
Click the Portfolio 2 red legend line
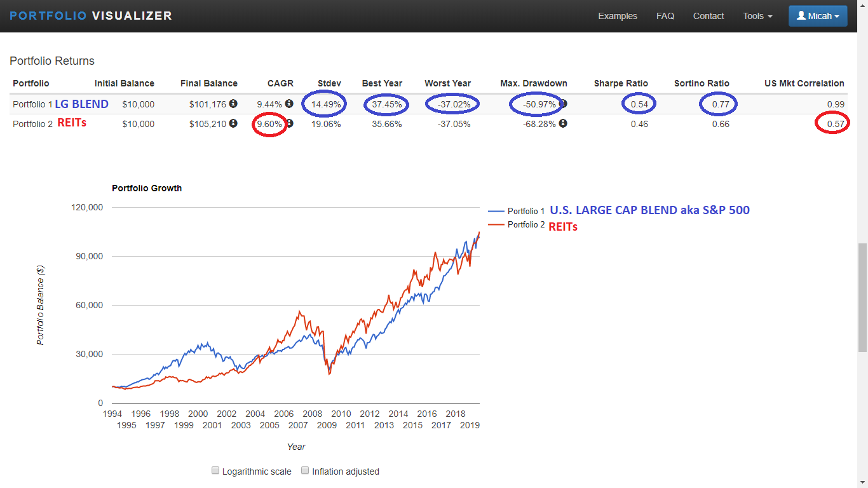point(496,224)
